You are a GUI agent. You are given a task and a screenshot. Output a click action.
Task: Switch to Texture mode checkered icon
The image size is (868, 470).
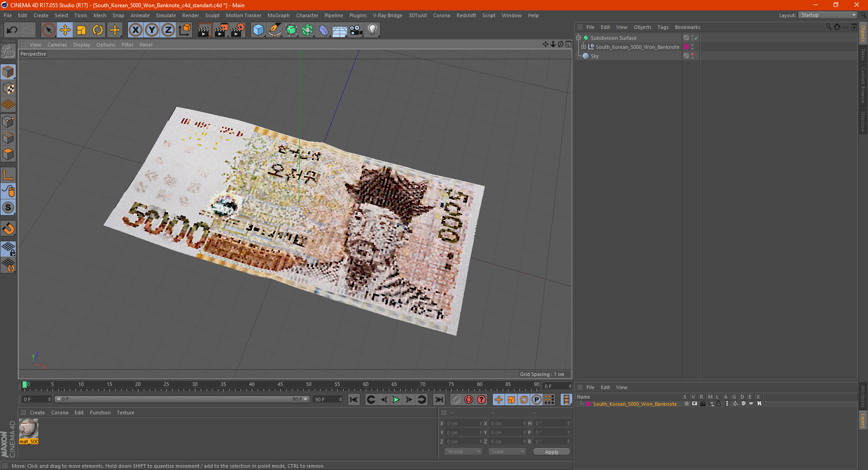point(8,88)
